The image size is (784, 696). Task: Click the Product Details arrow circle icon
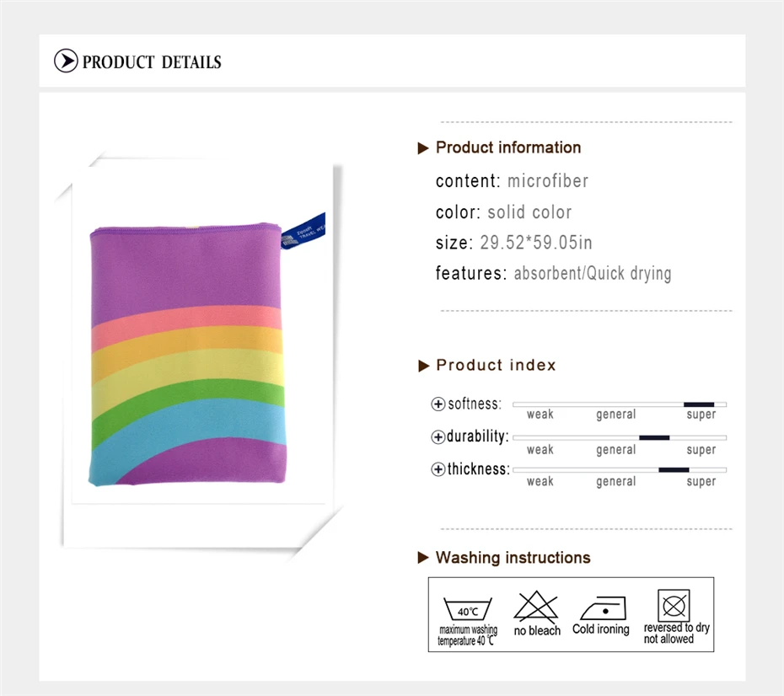tap(66, 61)
